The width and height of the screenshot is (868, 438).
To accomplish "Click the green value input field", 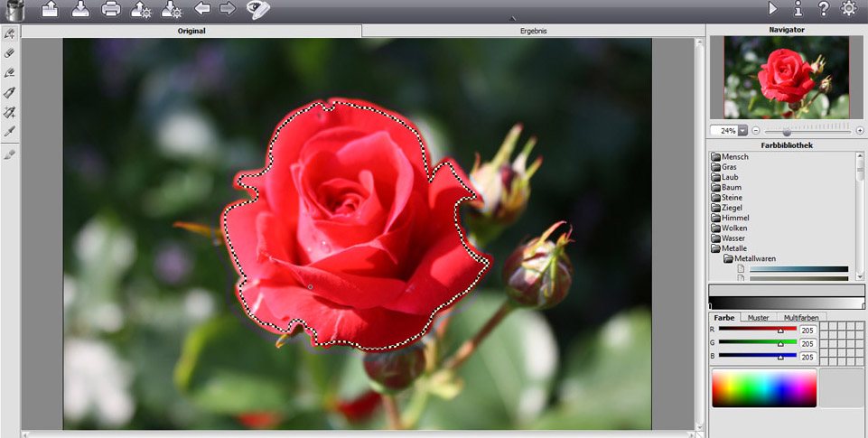I will tap(807, 343).
